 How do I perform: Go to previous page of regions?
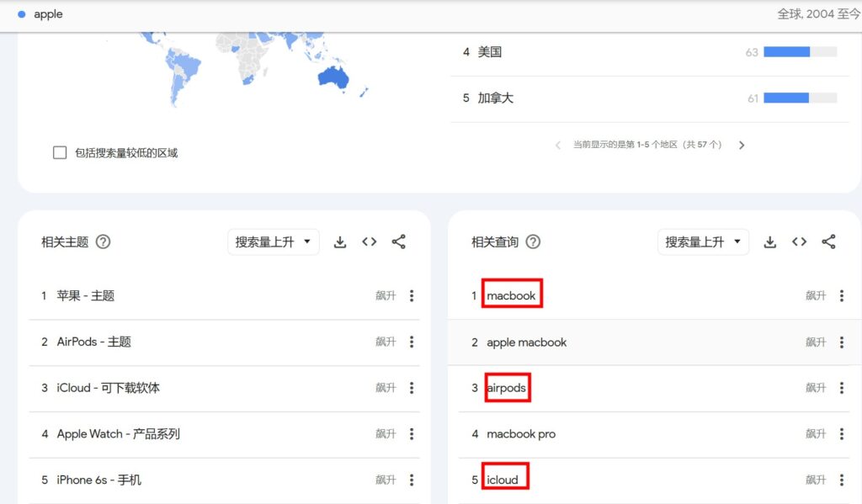pos(558,145)
